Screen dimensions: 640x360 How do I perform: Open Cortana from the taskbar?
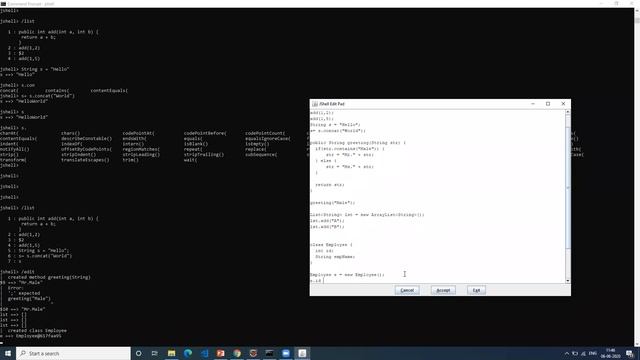[x=138, y=353]
